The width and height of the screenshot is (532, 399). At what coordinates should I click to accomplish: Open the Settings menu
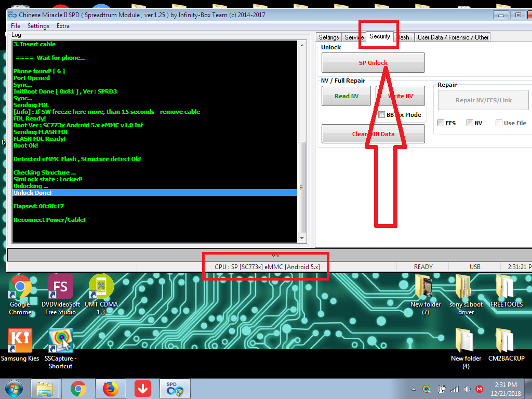point(38,26)
